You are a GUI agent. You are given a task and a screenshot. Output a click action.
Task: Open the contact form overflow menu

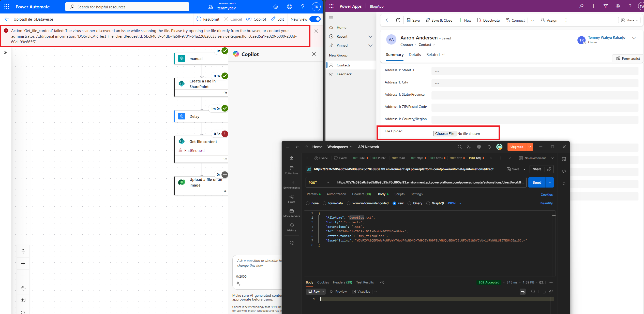click(x=566, y=20)
